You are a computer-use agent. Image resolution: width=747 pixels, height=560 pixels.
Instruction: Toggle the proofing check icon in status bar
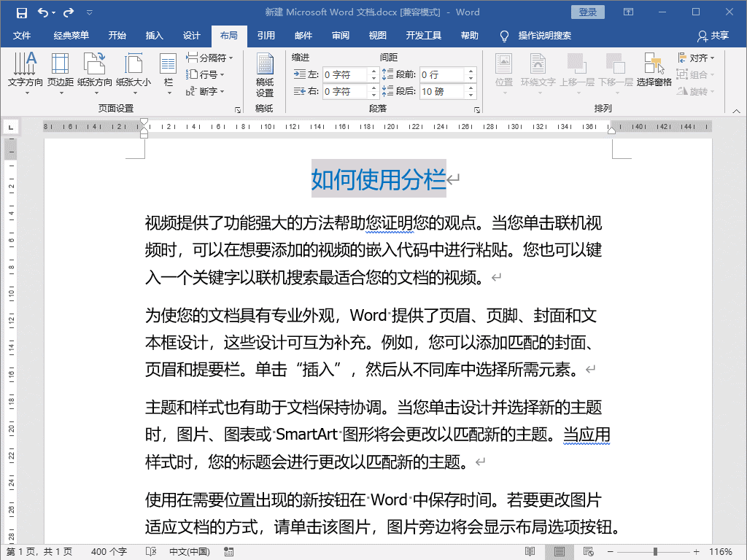[x=151, y=551]
